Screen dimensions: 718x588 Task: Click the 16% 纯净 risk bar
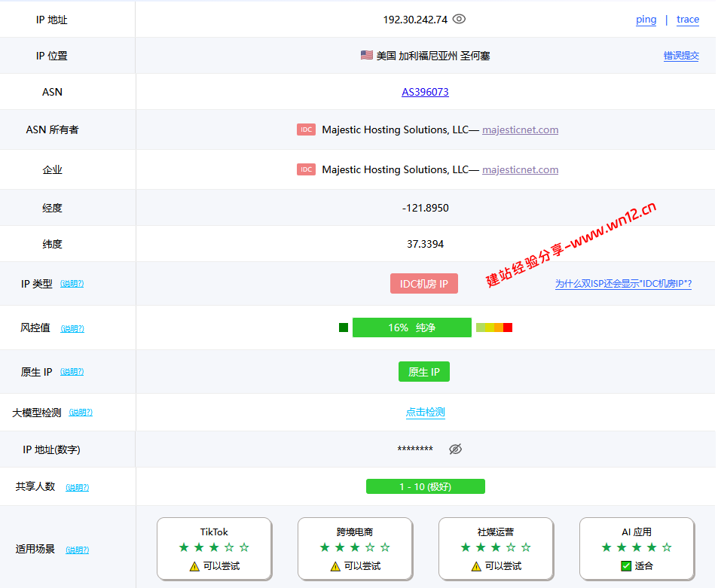(x=411, y=328)
